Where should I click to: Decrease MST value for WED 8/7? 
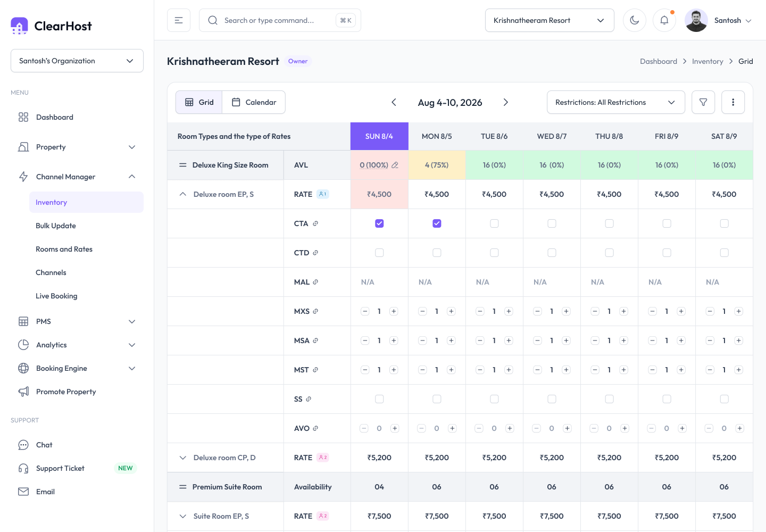pos(537,370)
